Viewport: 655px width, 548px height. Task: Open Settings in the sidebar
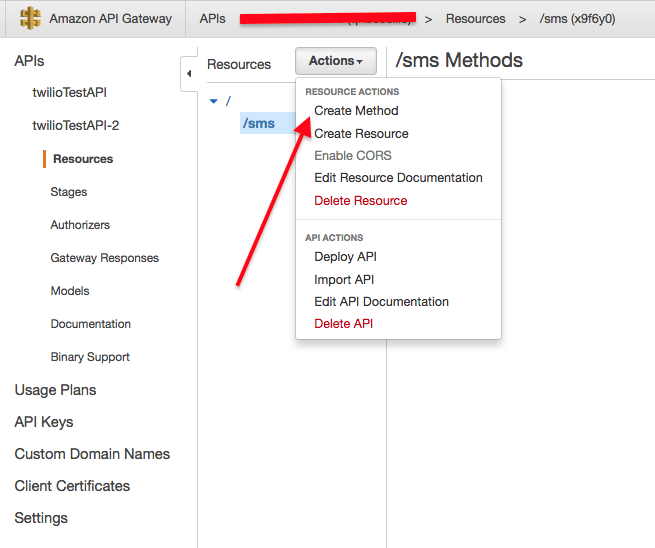tap(41, 518)
